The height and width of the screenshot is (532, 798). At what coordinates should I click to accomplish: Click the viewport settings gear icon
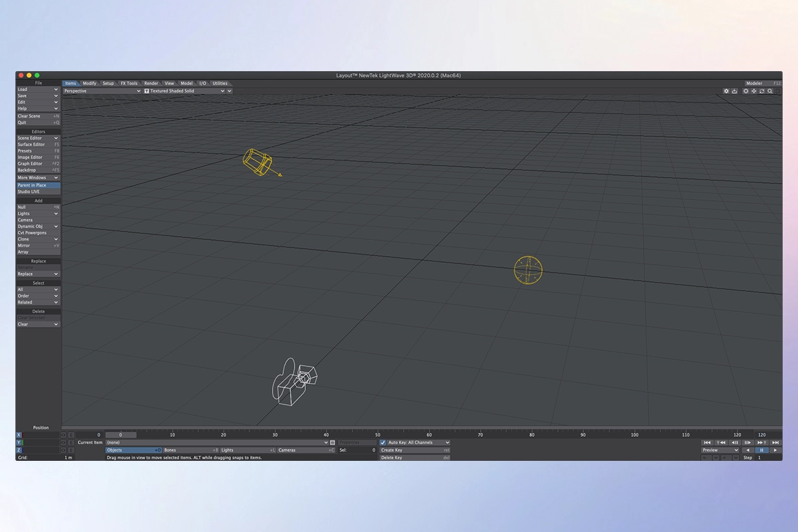726,91
